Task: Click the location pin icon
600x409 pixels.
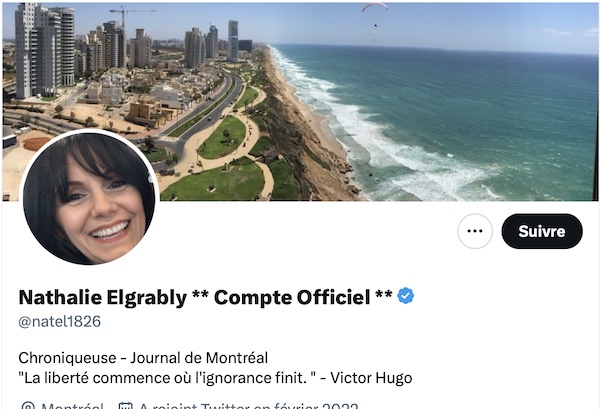Action: 28,406
